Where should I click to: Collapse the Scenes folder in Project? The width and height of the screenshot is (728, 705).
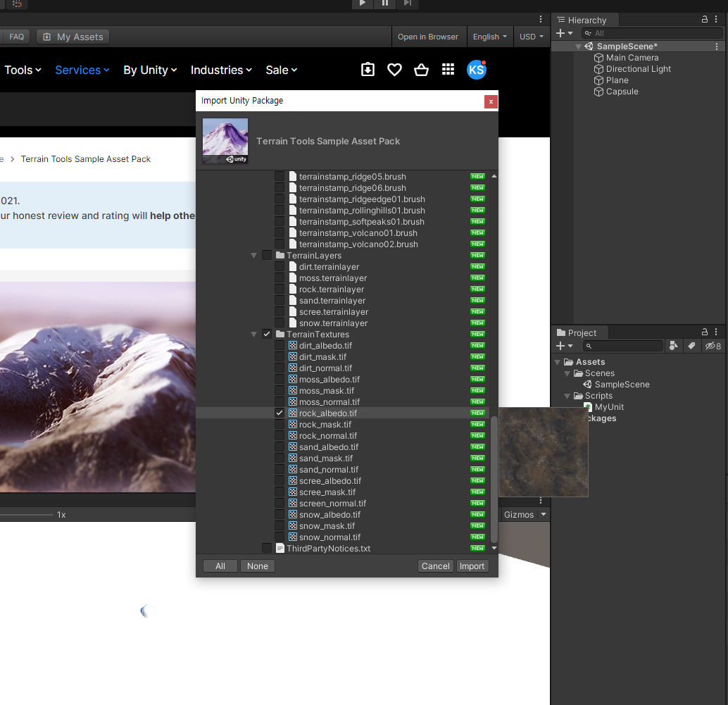(567, 373)
